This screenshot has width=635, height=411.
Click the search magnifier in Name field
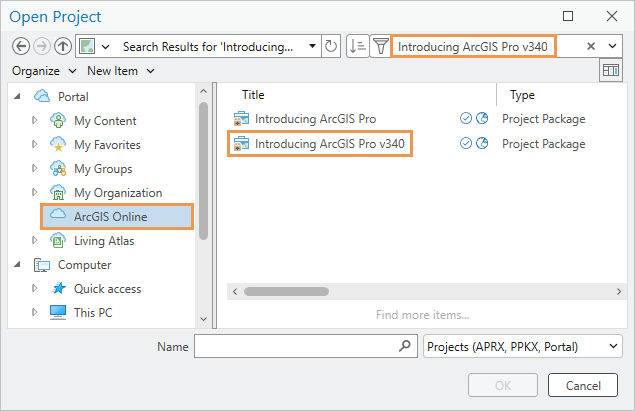click(405, 346)
